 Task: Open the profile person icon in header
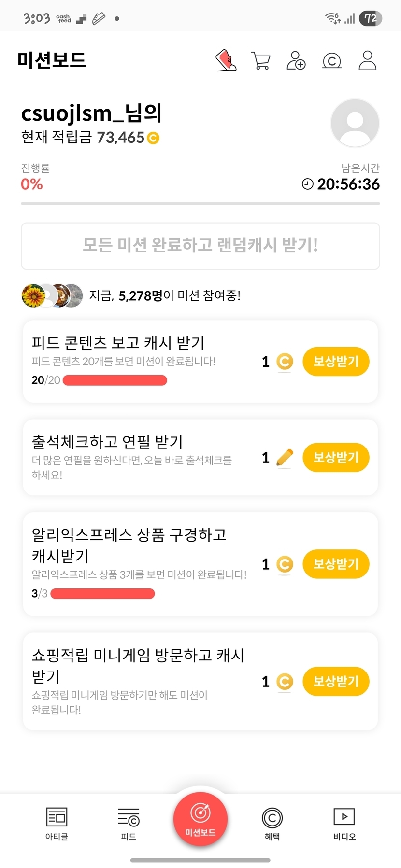(x=367, y=61)
